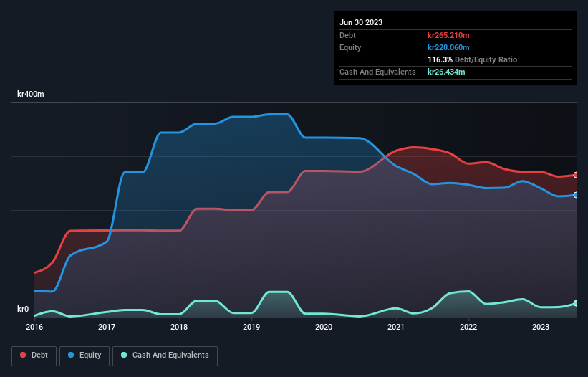Viewport: 588px width, 377px height.
Task: Select the blue Equity endpoint marker on chart
Action: 576,195
